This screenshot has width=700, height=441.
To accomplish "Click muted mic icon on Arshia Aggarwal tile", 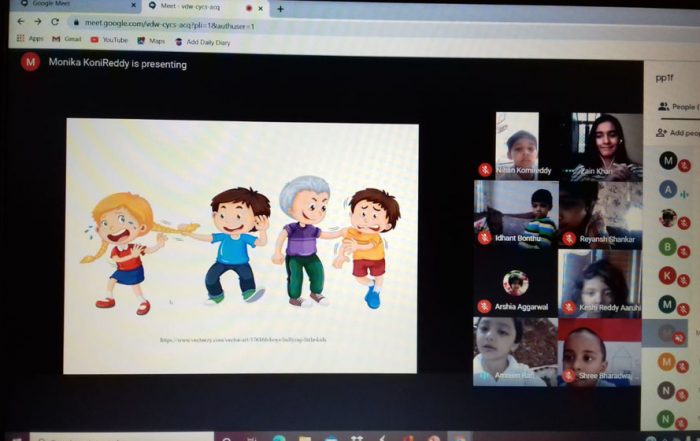I will click(x=484, y=306).
